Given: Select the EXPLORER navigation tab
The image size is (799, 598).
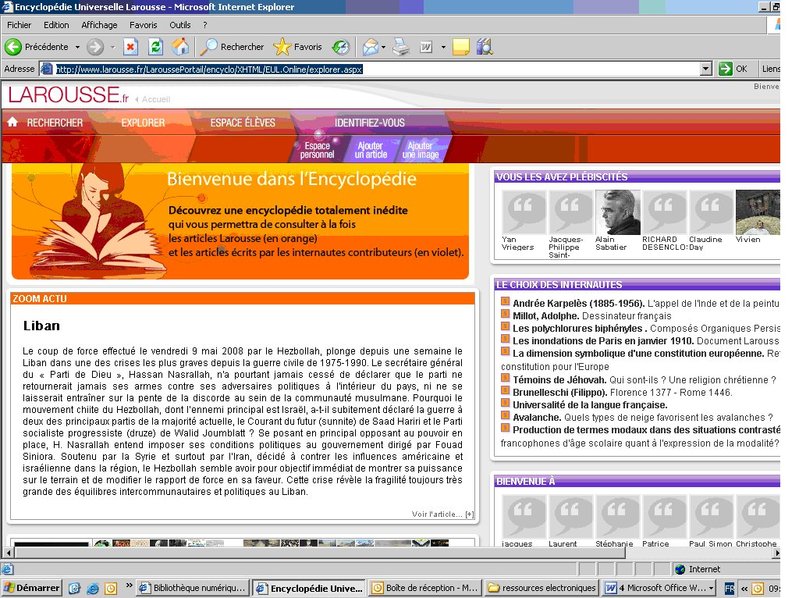Looking at the screenshot, I should [x=143, y=123].
